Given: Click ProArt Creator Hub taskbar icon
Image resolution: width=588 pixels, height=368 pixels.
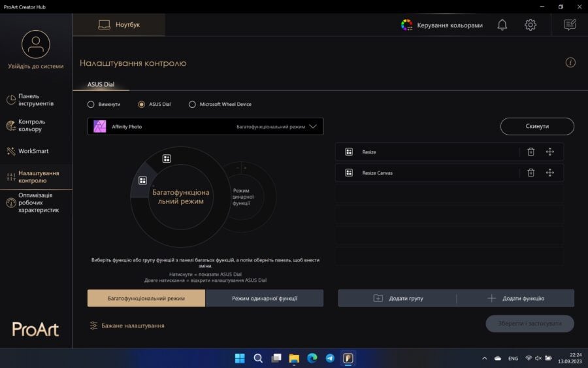Looking at the screenshot, I should tap(348, 358).
